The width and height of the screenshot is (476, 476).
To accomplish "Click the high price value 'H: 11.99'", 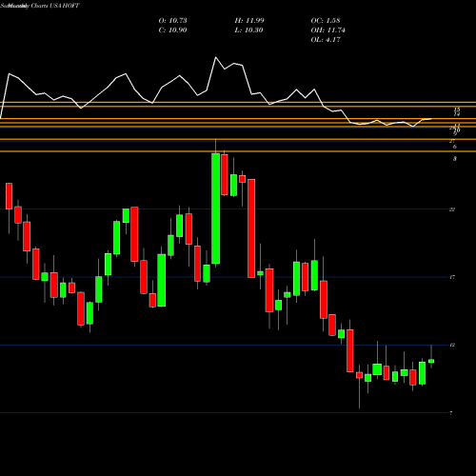I will point(249,21).
